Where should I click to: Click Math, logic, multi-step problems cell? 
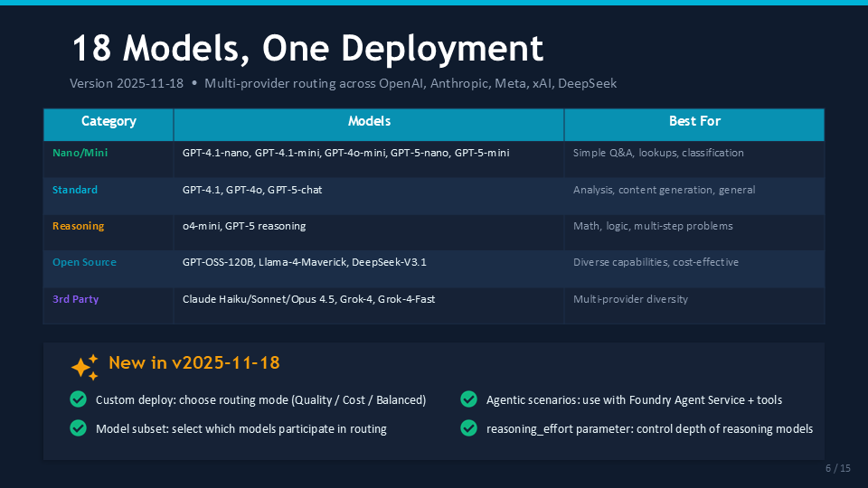(x=694, y=232)
